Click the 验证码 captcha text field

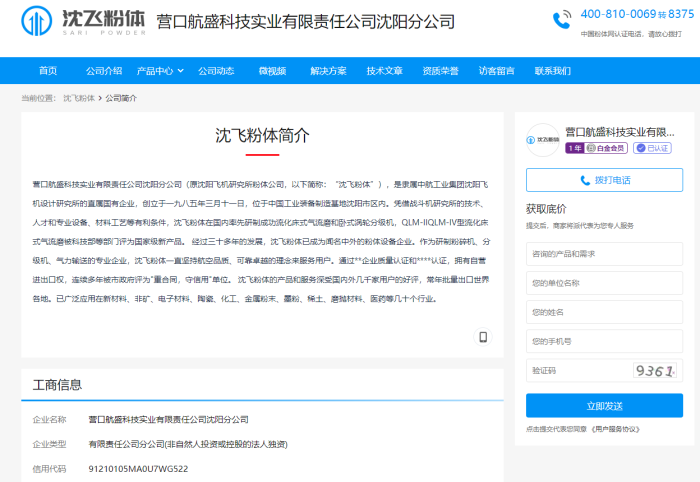point(578,370)
